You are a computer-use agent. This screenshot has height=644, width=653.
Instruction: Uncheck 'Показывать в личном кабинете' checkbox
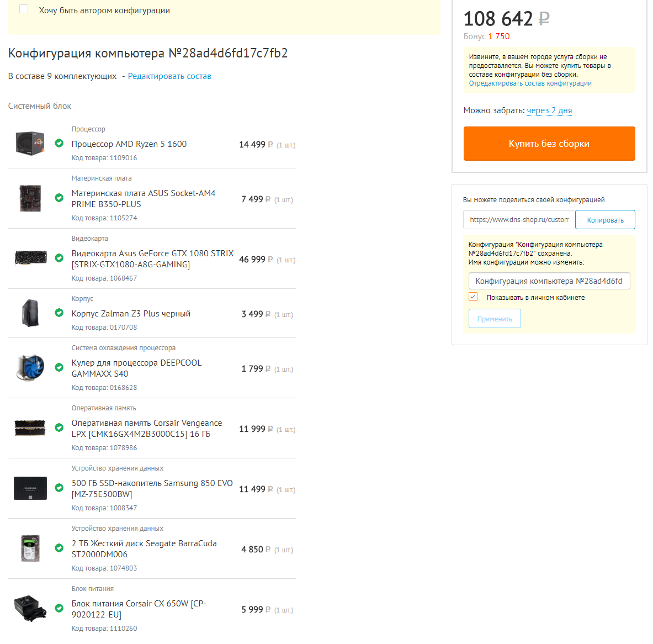coord(473,297)
